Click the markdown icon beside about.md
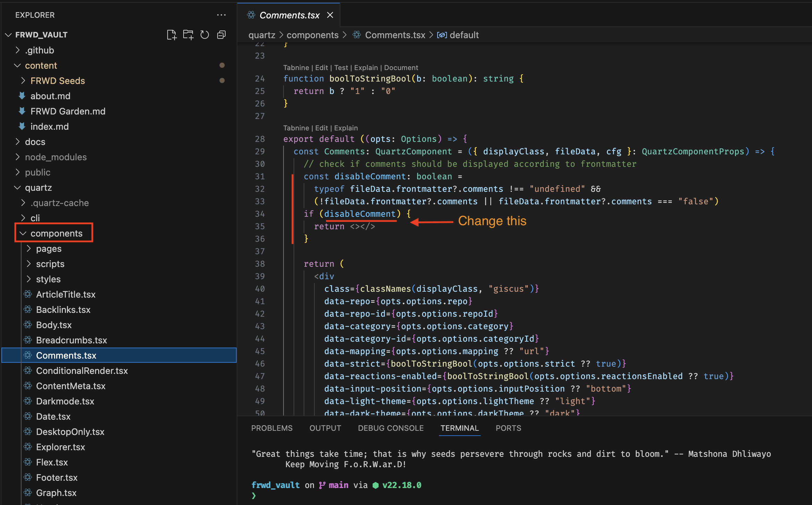812x505 pixels. [22, 96]
